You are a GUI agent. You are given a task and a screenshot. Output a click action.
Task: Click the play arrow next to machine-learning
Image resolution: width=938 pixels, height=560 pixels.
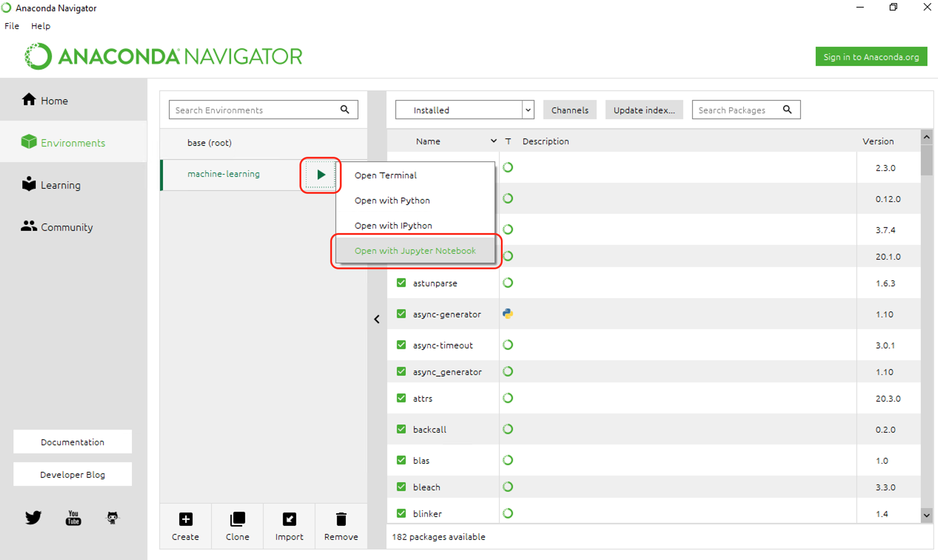321,175
